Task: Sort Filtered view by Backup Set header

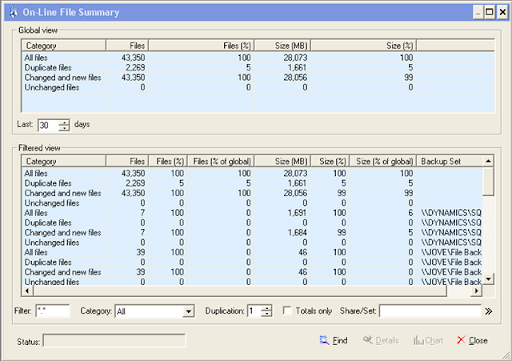Action: coord(449,161)
